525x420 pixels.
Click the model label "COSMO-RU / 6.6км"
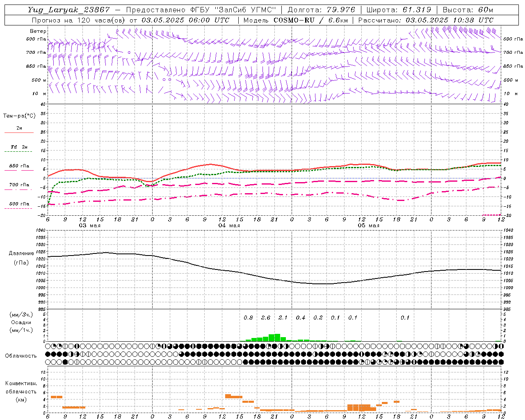311,20
